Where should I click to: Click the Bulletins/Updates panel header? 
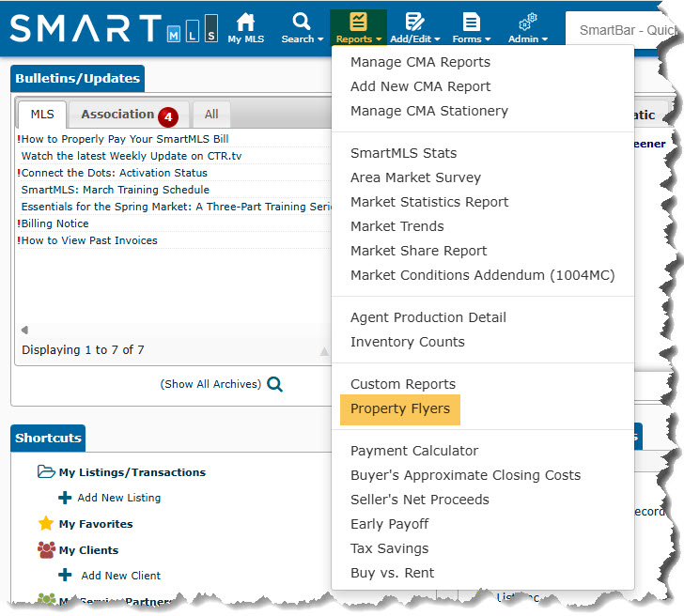(78, 79)
